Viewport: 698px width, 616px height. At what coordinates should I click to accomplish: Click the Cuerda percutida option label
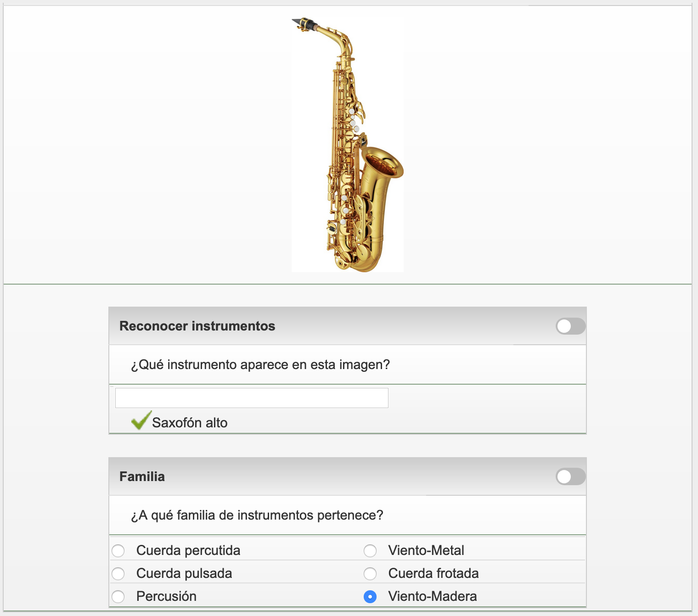tap(188, 550)
